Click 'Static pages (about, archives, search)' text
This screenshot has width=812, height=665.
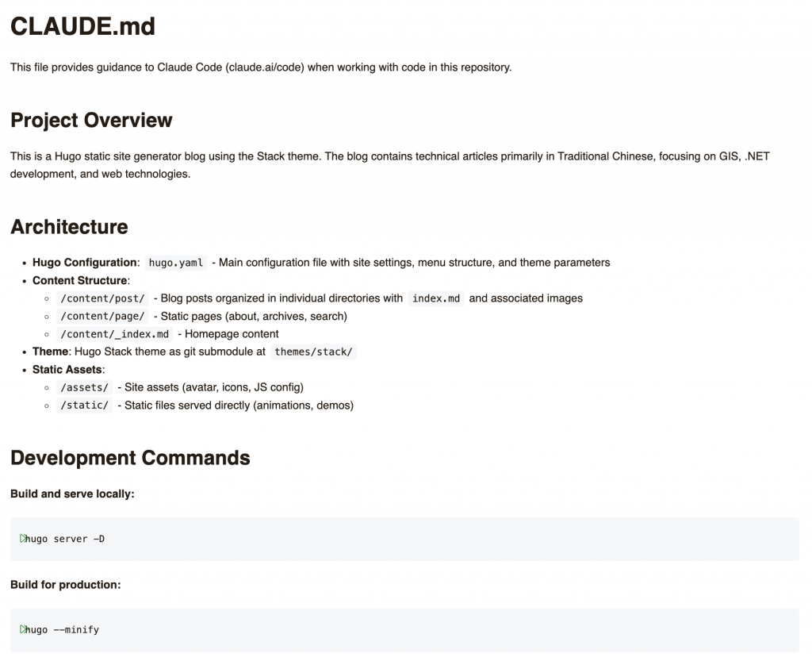254,316
